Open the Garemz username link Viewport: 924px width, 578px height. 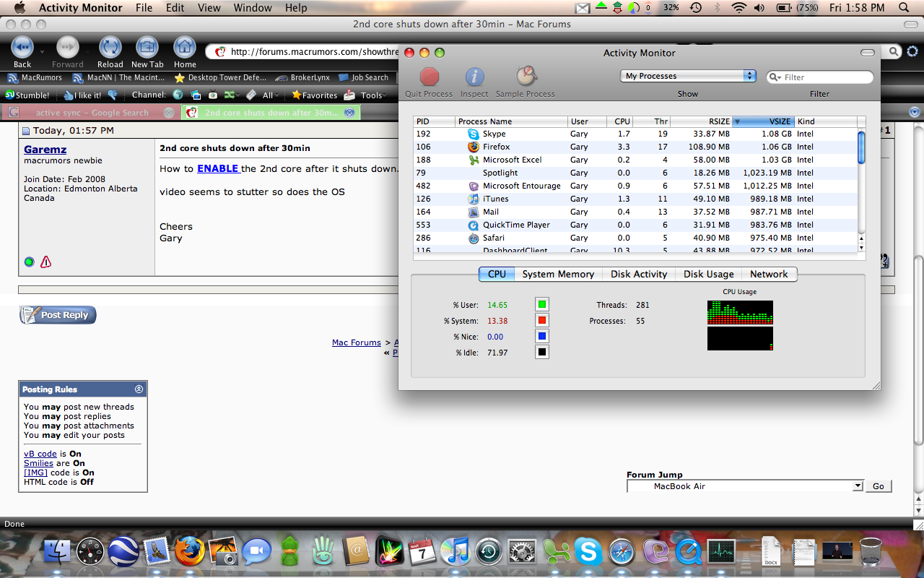click(45, 150)
